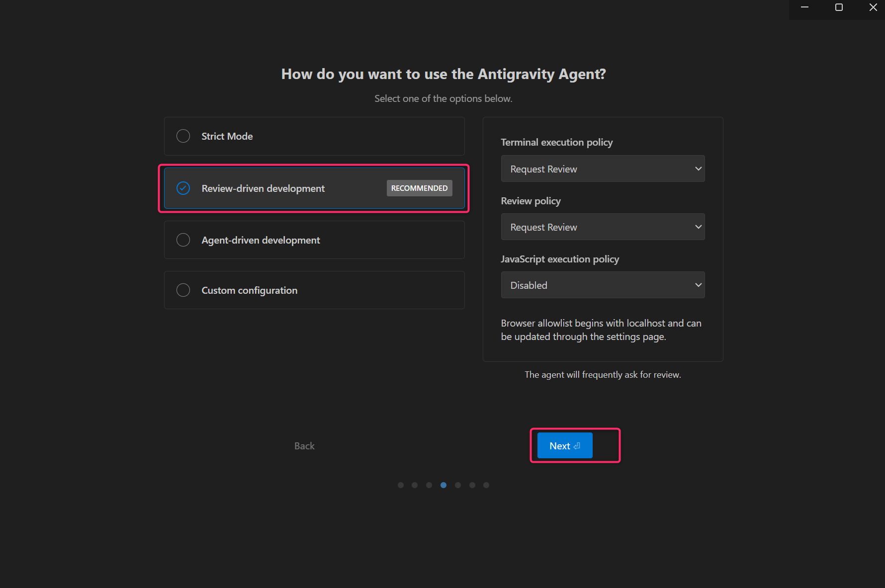Image resolution: width=885 pixels, height=588 pixels.
Task: Pick the Custom configuration option
Action: 183,290
